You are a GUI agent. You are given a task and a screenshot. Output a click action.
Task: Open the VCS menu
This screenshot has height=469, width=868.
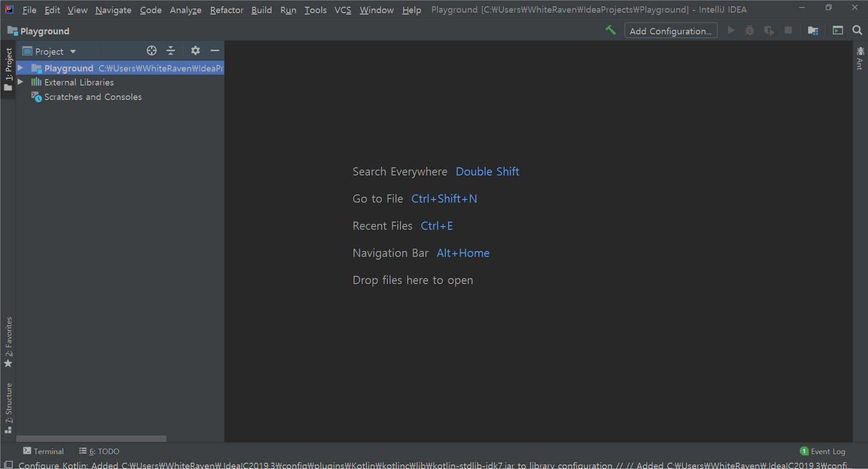point(343,9)
